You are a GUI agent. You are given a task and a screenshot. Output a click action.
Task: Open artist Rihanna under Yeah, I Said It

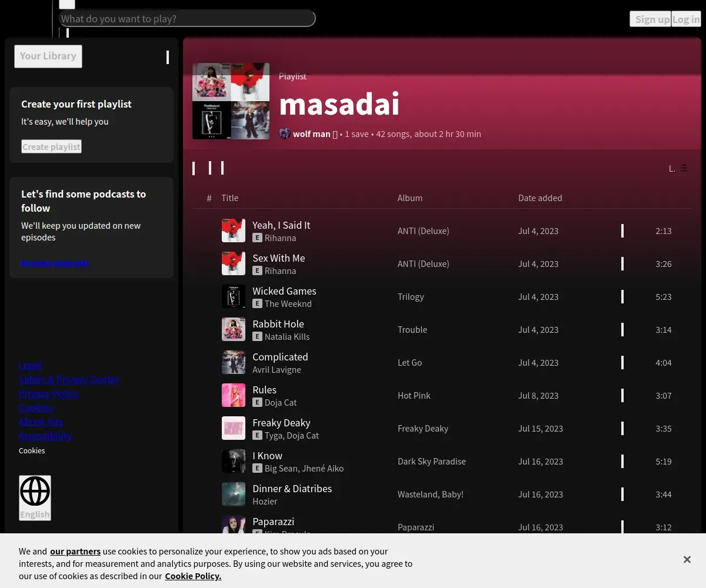point(280,238)
